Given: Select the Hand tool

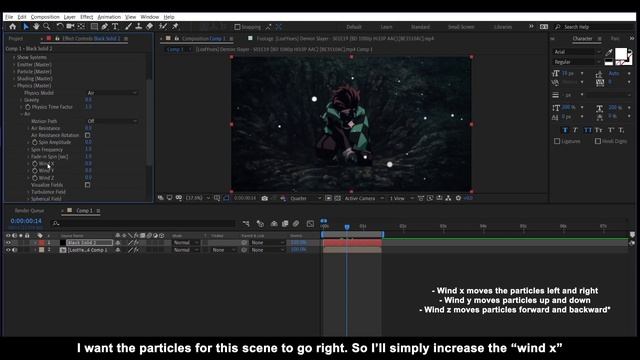Looking at the screenshot, I should [x=36, y=27].
